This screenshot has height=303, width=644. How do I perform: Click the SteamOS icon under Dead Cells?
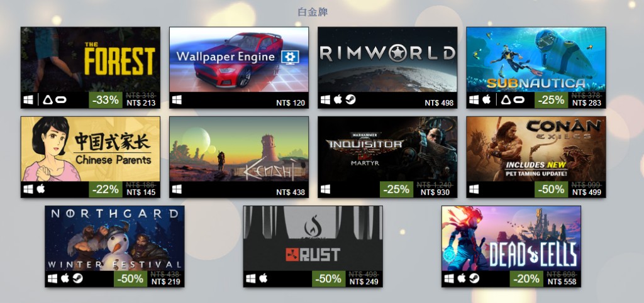474,278
